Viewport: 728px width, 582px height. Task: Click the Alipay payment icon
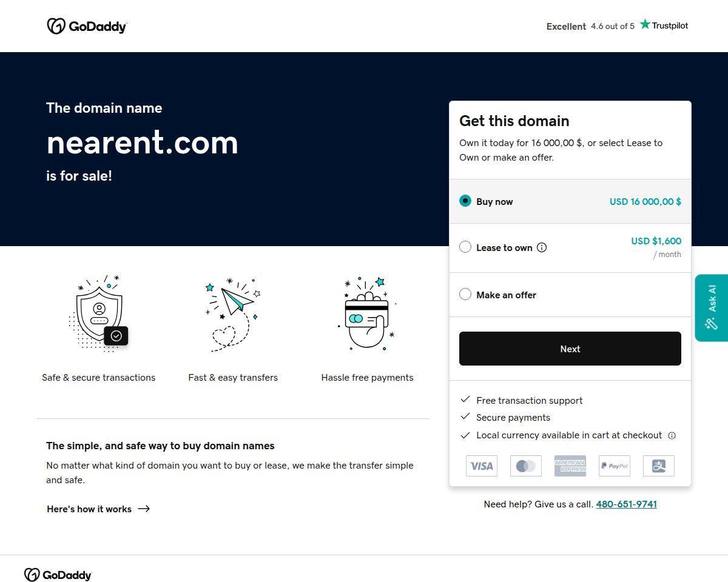click(x=659, y=466)
